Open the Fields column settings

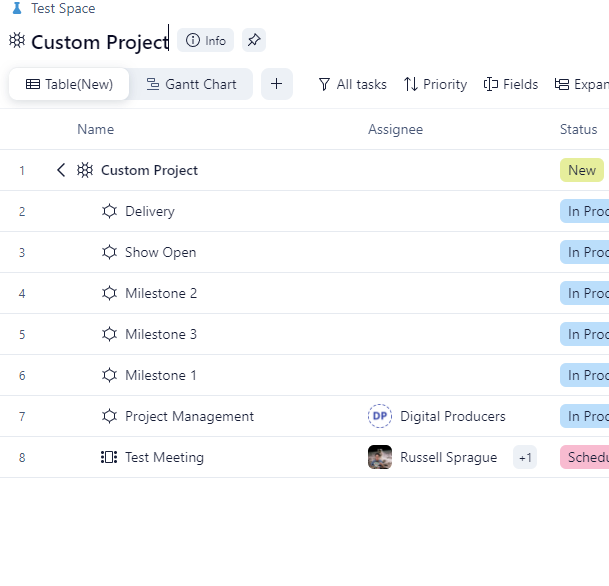pos(510,84)
